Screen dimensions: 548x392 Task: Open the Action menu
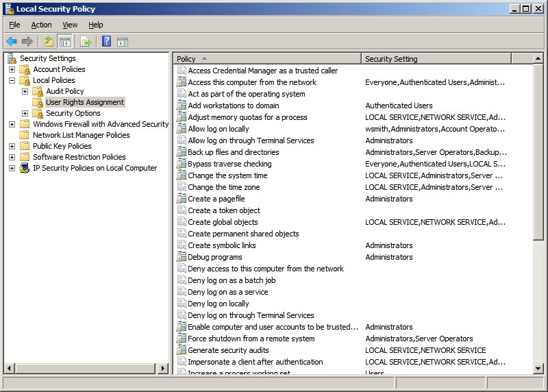[41, 25]
